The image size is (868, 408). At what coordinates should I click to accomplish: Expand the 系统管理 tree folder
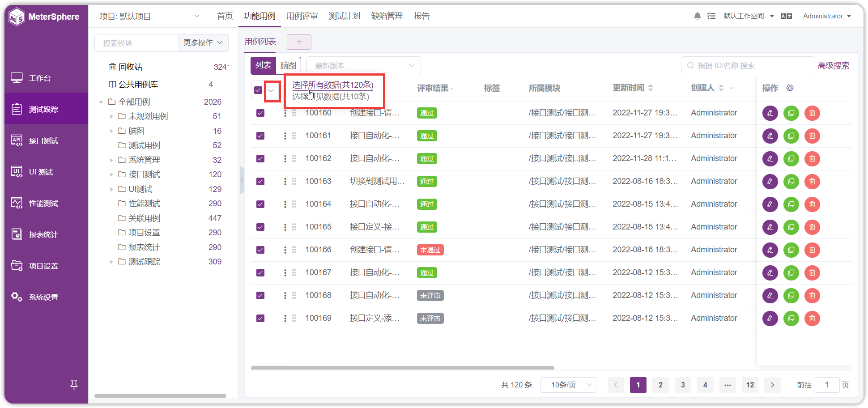111,160
